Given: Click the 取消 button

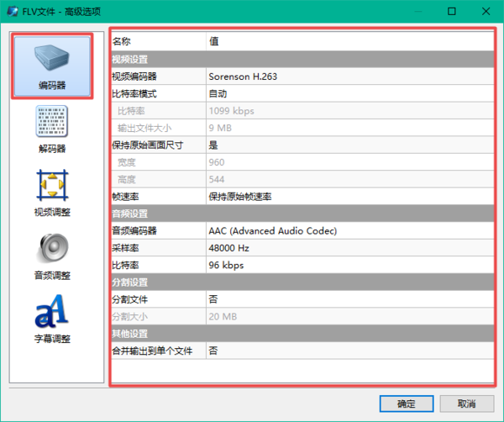Looking at the screenshot, I should [x=467, y=404].
